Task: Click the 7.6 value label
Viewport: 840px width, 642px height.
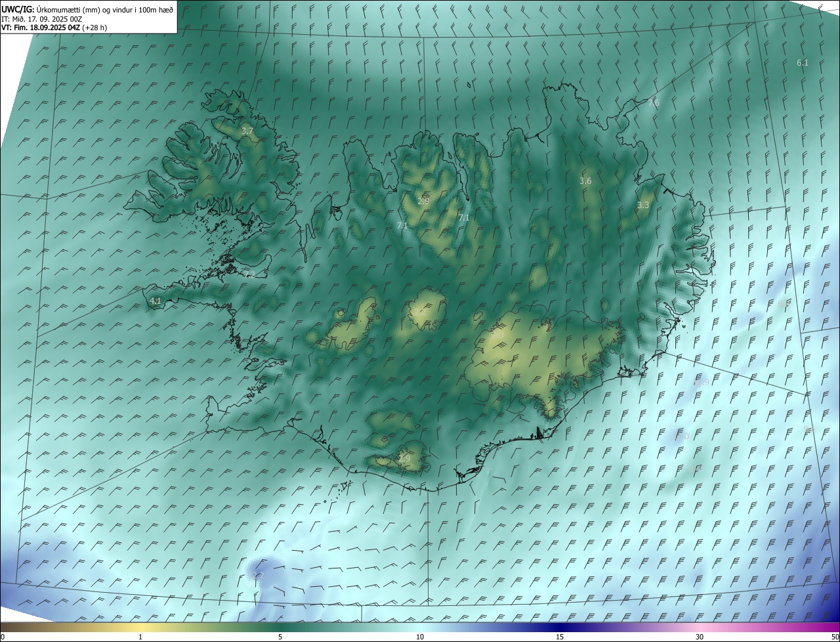Action: click(654, 103)
